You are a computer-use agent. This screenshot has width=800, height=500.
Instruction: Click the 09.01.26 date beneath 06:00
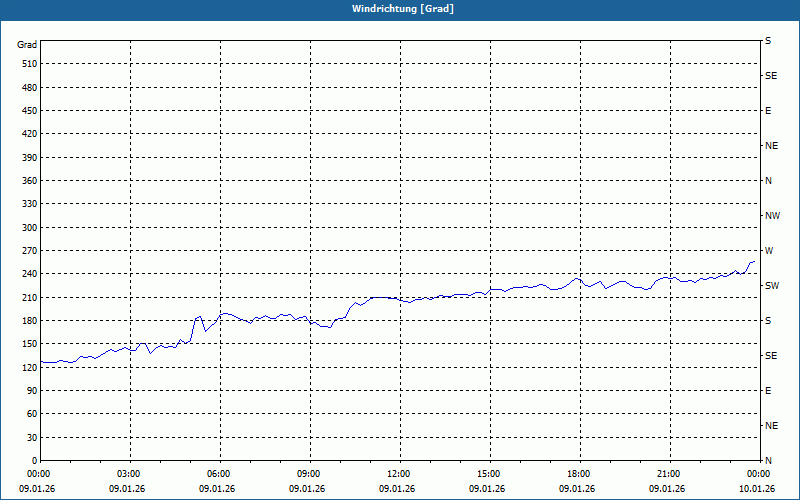point(217,489)
